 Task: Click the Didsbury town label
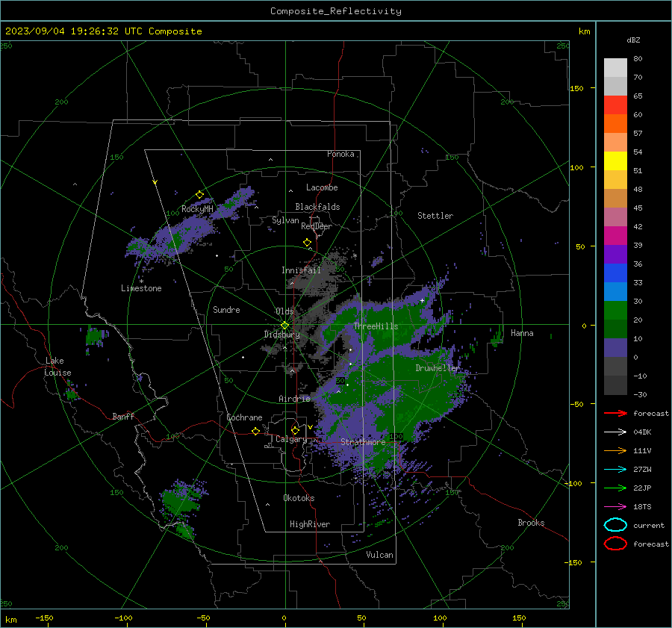(x=281, y=335)
